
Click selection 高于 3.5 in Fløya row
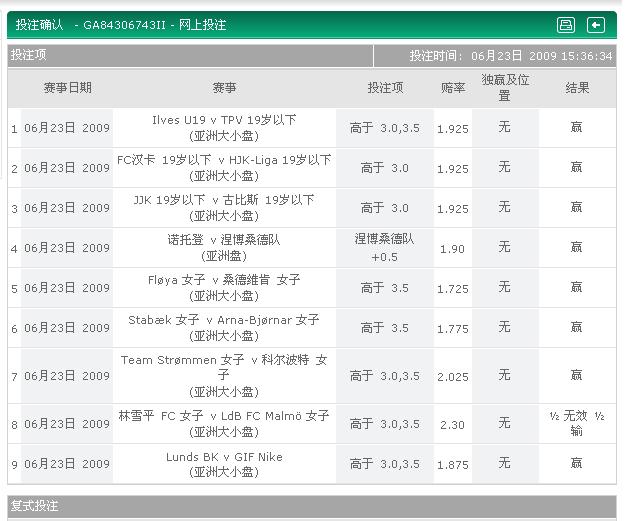tap(384, 288)
